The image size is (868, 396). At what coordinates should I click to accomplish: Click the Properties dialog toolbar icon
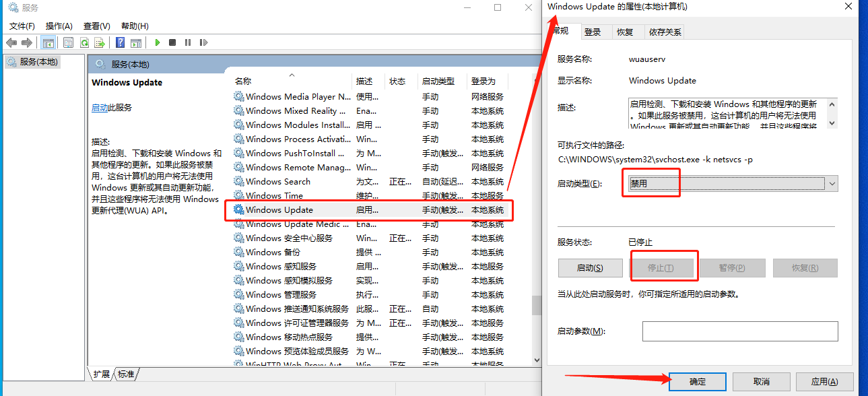click(x=69, y=42)
